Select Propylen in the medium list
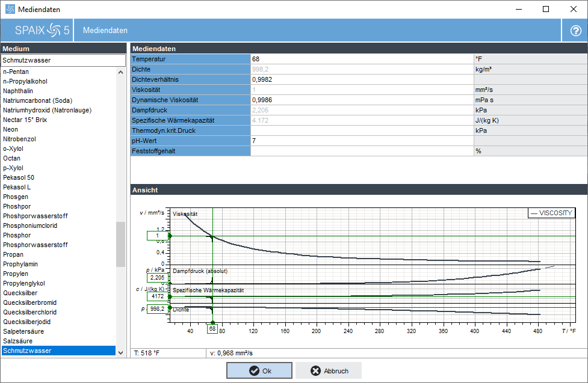 16,274
